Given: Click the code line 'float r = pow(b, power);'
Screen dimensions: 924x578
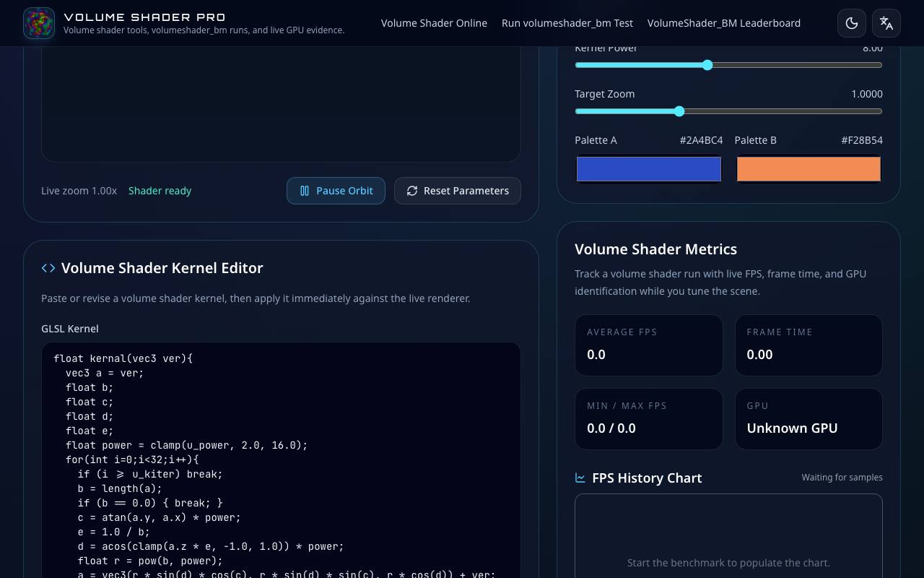Looking at the screenshot, I should click(x=150, y=561).
